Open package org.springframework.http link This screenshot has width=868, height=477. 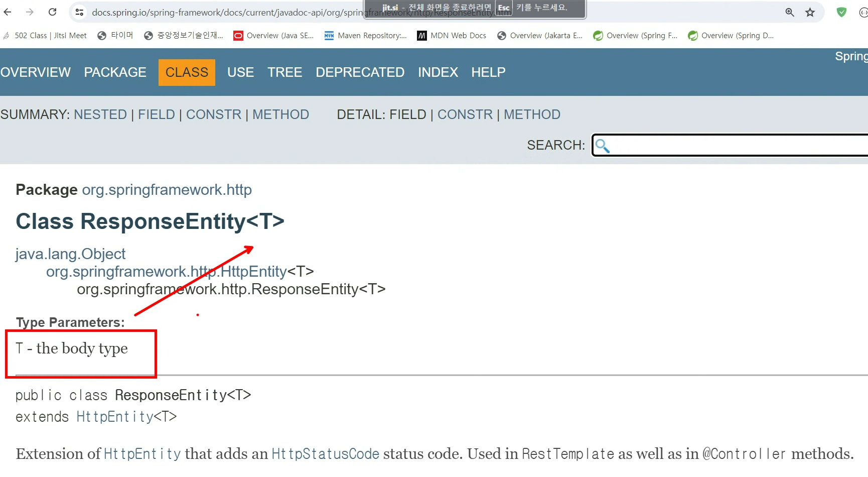pos(167,190)
